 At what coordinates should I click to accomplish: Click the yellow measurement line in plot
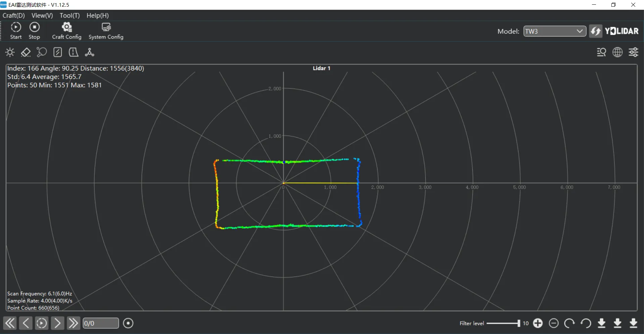tap(320, 183)
